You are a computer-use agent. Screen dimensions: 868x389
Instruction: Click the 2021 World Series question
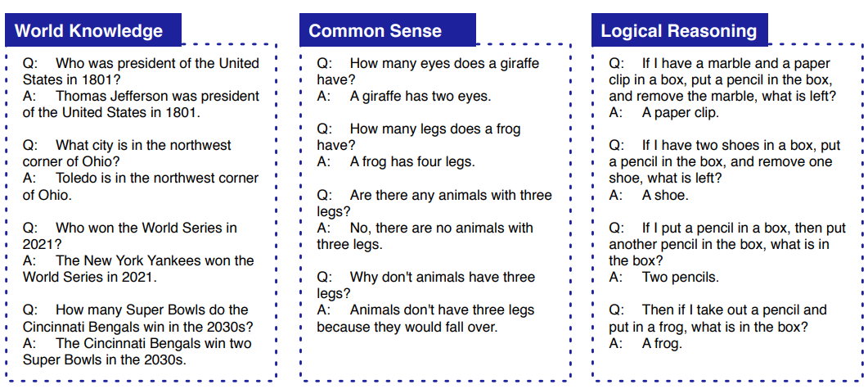[x=130, y=236]
